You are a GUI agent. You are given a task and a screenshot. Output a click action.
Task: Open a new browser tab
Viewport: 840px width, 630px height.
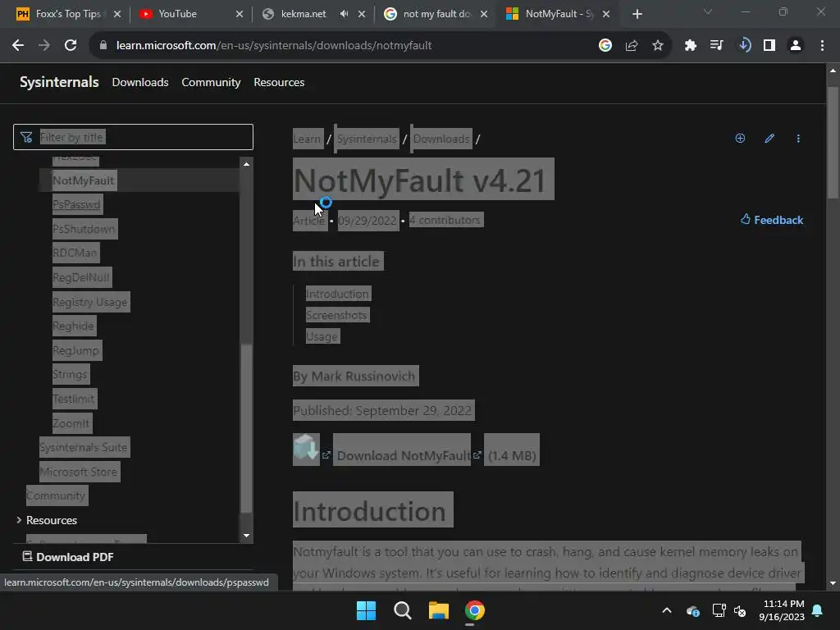[637, 14]
